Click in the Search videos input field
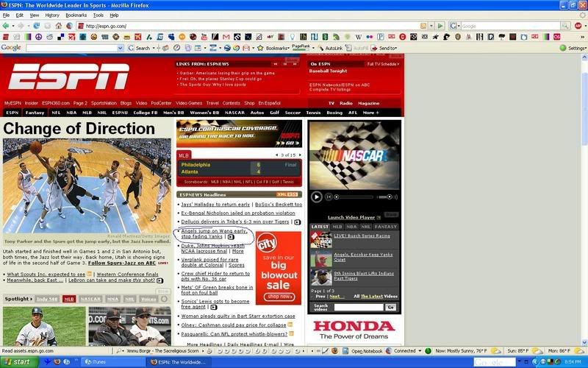588x368 pixels. (x=359, y=307)
